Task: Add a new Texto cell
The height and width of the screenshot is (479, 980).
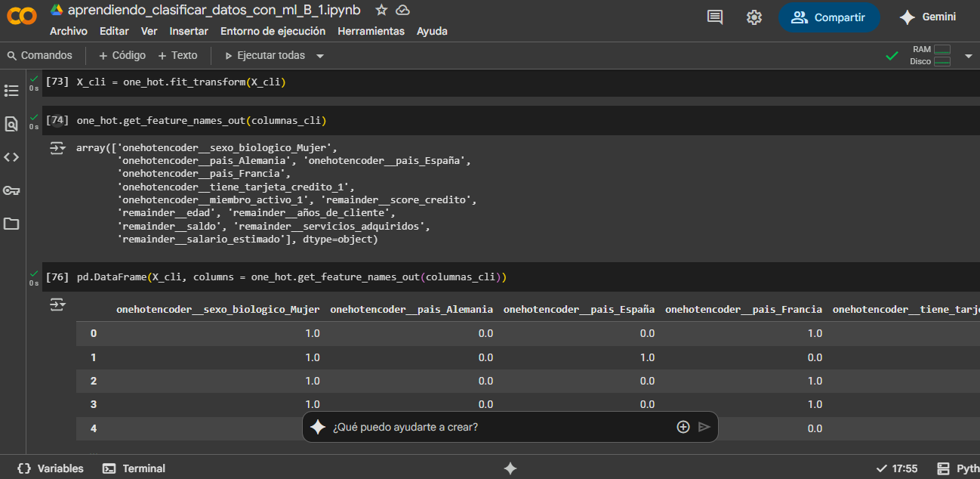Action: click(177, 55)
